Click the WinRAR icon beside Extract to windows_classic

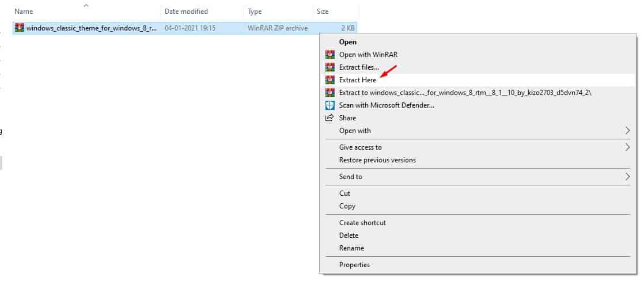point(330,93)
